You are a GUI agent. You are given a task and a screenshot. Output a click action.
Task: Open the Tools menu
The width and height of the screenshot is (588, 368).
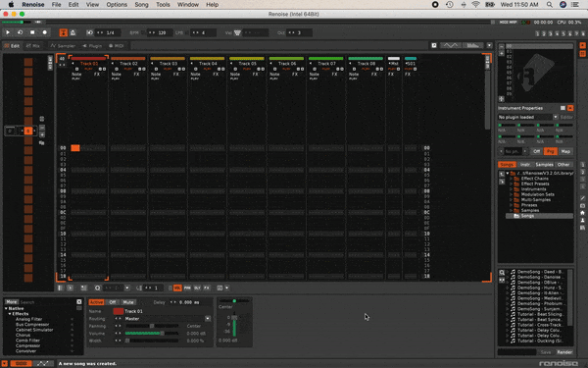pos(163,5)
